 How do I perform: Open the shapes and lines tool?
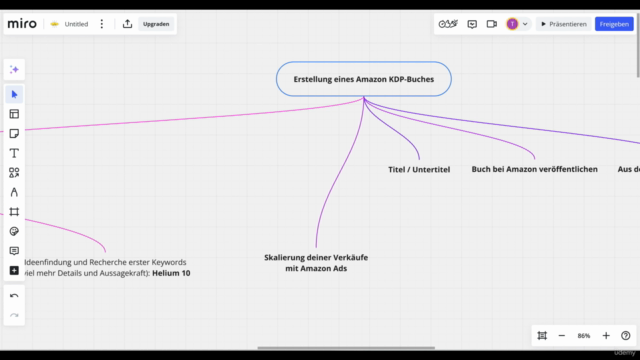[x=14, y=173]
